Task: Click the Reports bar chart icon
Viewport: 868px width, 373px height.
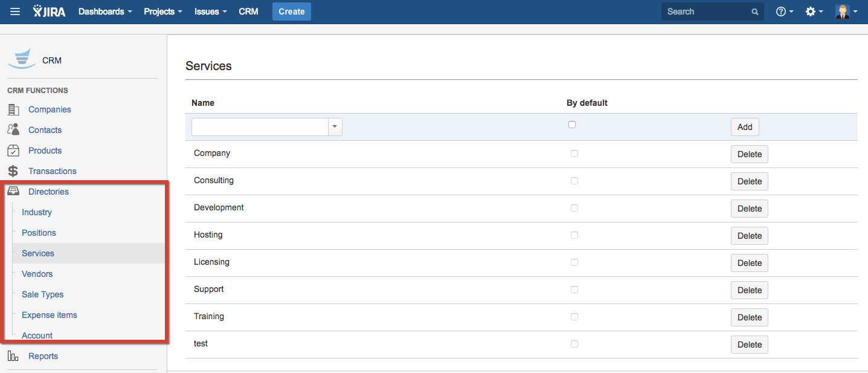Action: (x=13, y=356)
